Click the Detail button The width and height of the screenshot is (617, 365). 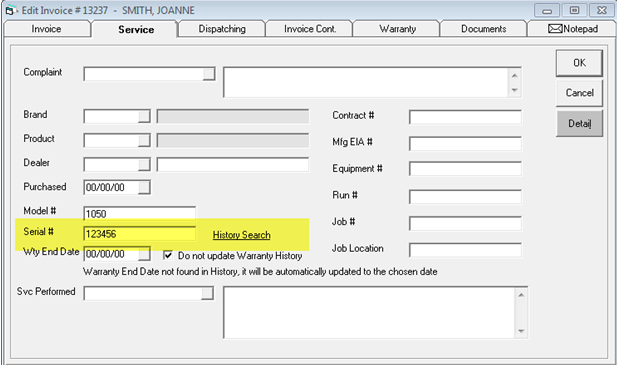point(579,124)
